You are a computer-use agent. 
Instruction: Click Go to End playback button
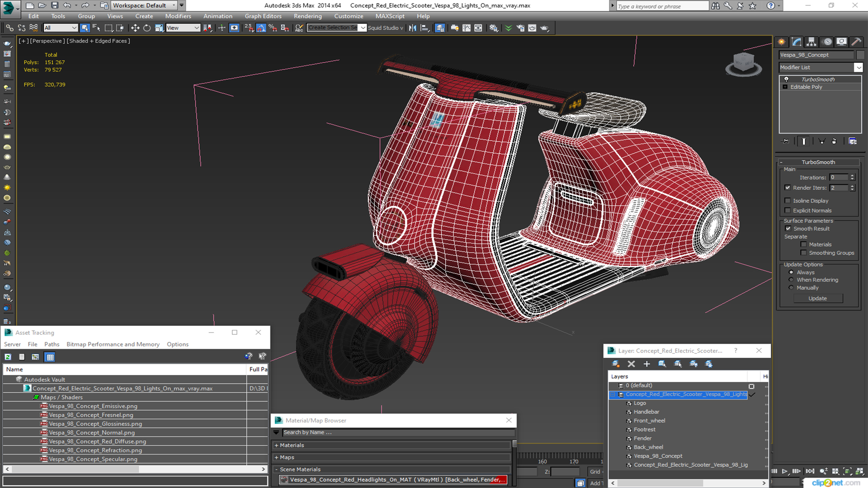pyautogui.click(x=810, y=471)
